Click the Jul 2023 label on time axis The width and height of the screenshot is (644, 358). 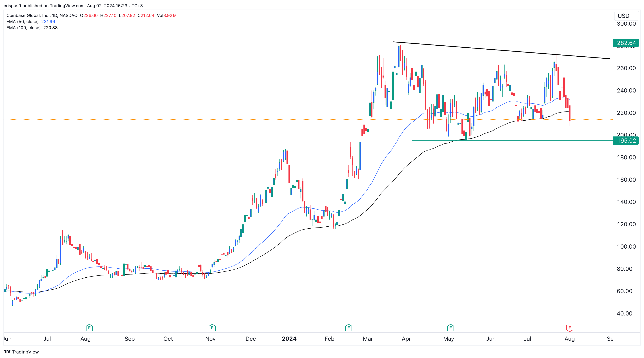[47, 339]
